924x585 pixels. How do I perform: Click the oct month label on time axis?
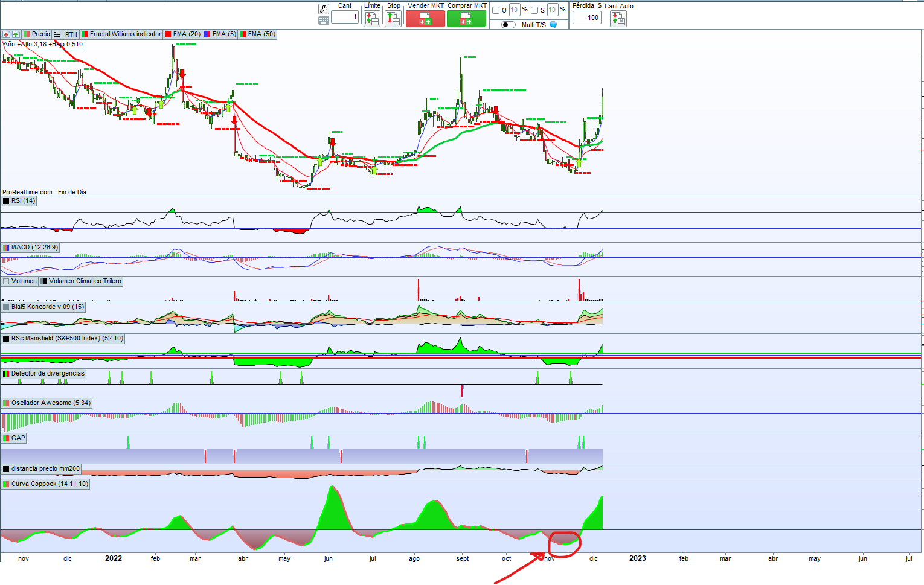pyautogui.click(x=507, y=559)
